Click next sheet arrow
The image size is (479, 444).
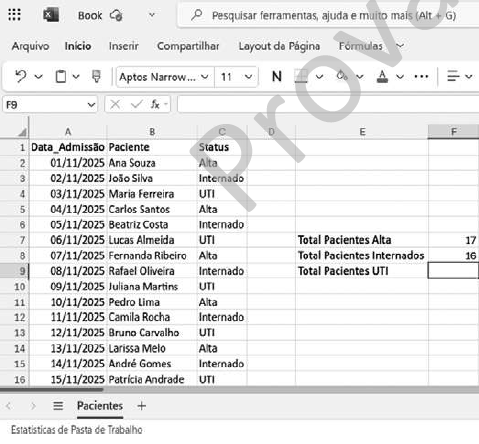33,406
